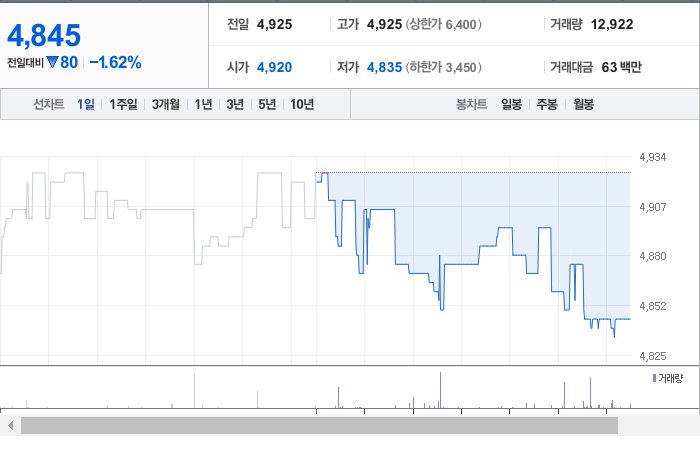Viewport: 700px width, 450px height.
Task: Click the 봉차트 label
Action: click(471, 104)
